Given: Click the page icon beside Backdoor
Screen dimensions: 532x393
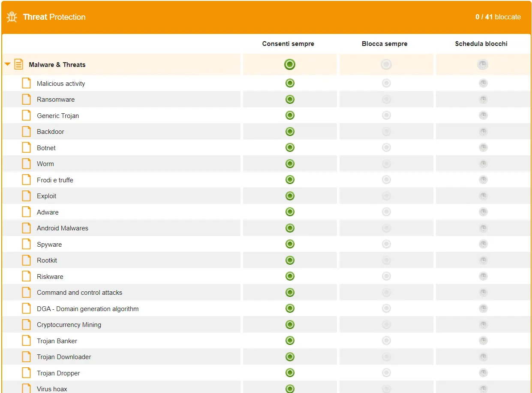Looking at the screenshot, I should click(27, 132).
